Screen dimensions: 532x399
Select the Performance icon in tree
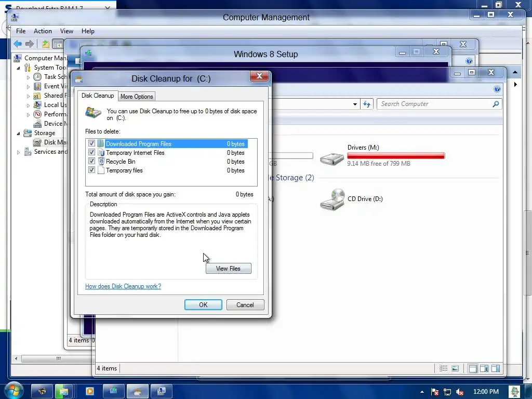pyautogui.click(x=37, y=114)
